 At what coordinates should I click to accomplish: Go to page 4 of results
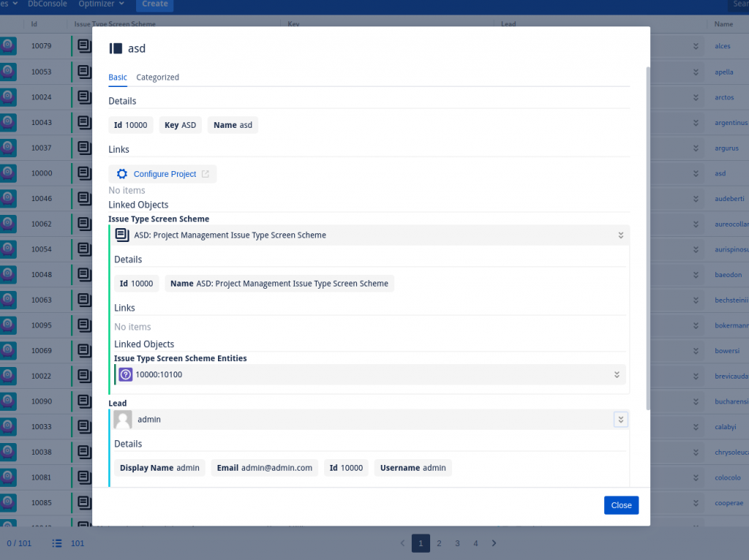tap(475, 543)
